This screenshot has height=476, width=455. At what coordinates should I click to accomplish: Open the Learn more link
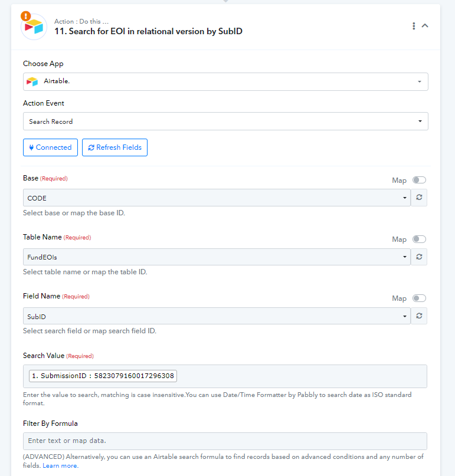(60, 465)
